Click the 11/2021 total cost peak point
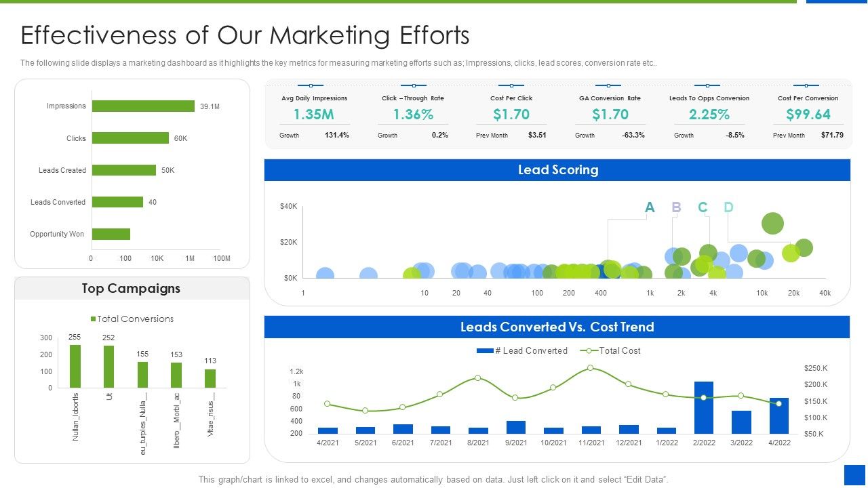Screen dimensions: 868x488 pyautogui.click(x=590, y=368)
